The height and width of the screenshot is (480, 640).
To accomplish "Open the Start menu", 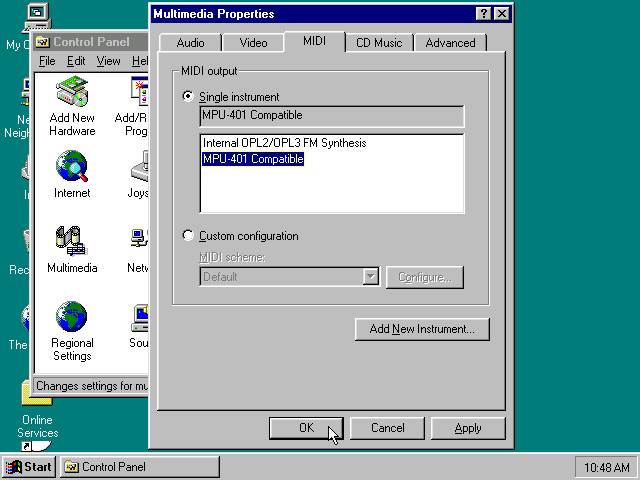I will point(28,467).
